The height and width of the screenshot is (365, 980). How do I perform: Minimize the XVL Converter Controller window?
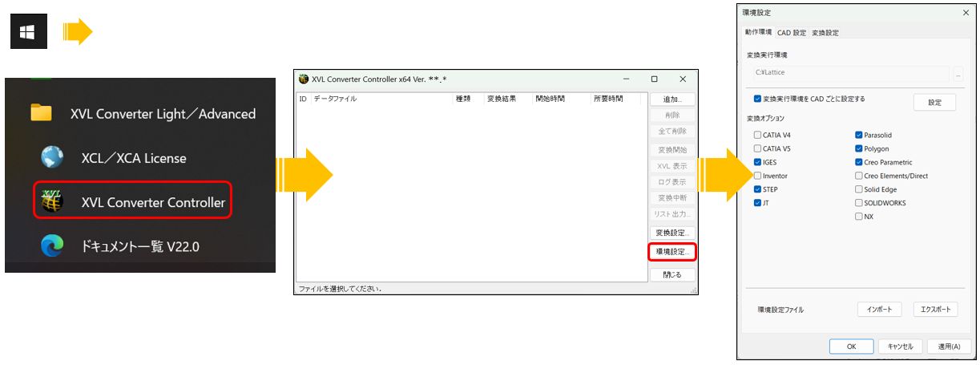626,79
